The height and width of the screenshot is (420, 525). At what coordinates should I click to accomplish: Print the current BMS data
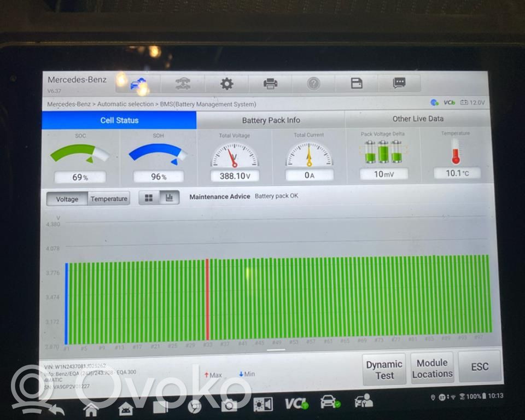[x=270, y=83]
